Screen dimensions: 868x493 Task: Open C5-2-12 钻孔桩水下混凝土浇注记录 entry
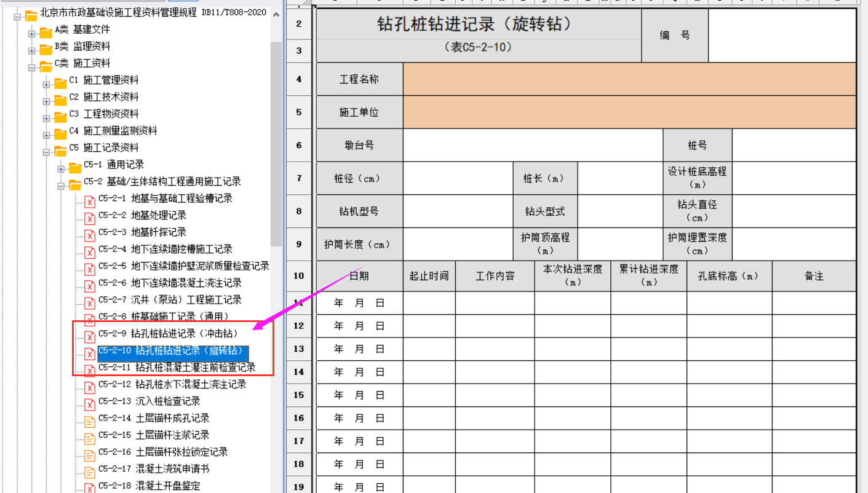point(172,384)
